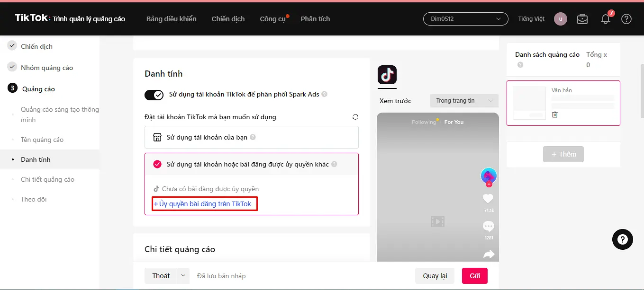
Task: Toggle Spark Ads TikTok account switch
Action: tap(154, 95)
